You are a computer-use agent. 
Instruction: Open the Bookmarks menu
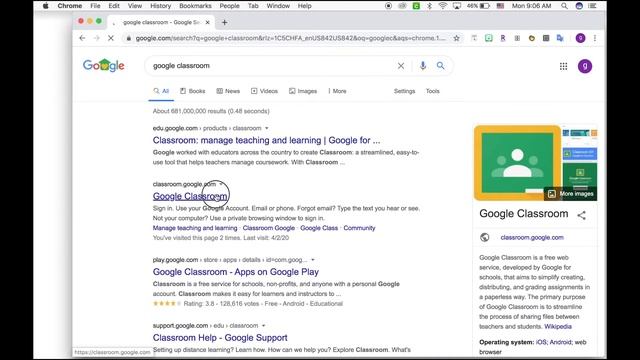[x=195, y=6]
